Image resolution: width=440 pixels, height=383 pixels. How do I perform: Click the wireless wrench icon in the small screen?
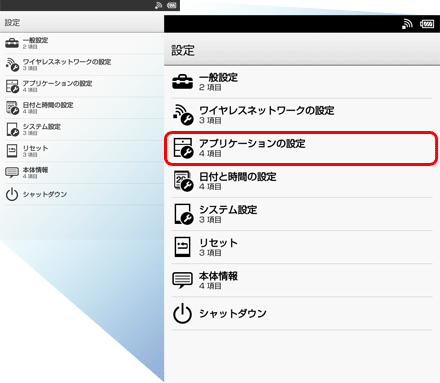pos(12,65)
